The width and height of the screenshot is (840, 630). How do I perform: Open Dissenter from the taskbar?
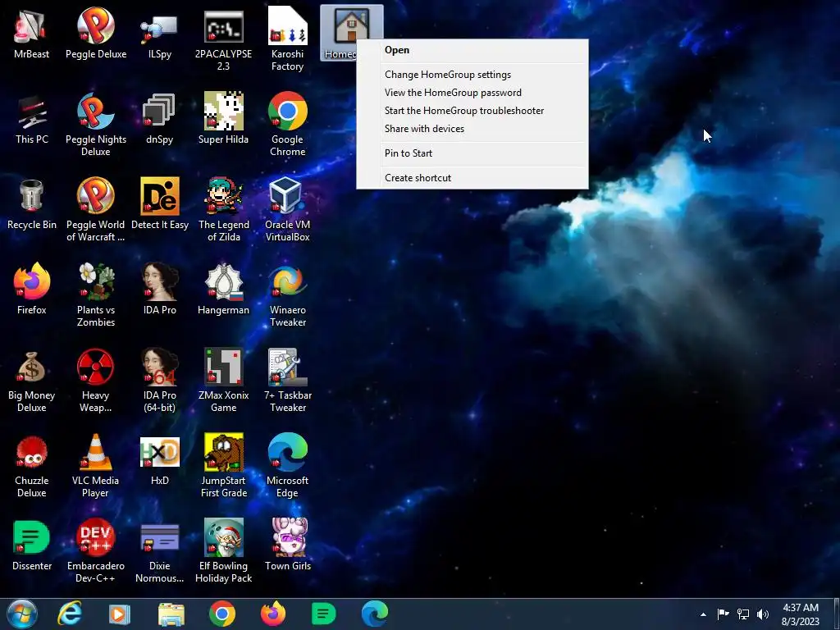(x=323, y=614)
